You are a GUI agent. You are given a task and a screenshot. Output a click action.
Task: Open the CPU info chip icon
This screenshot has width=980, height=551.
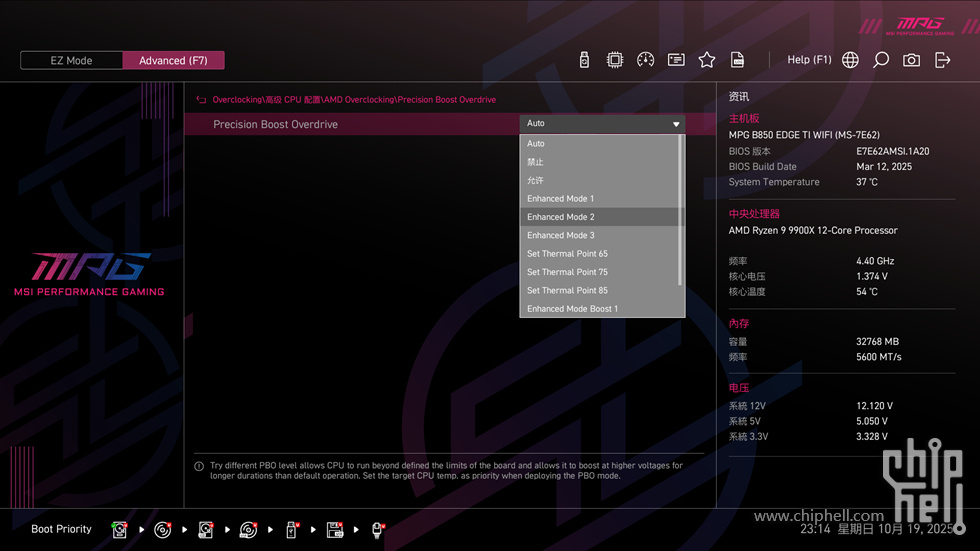[615, 60]
